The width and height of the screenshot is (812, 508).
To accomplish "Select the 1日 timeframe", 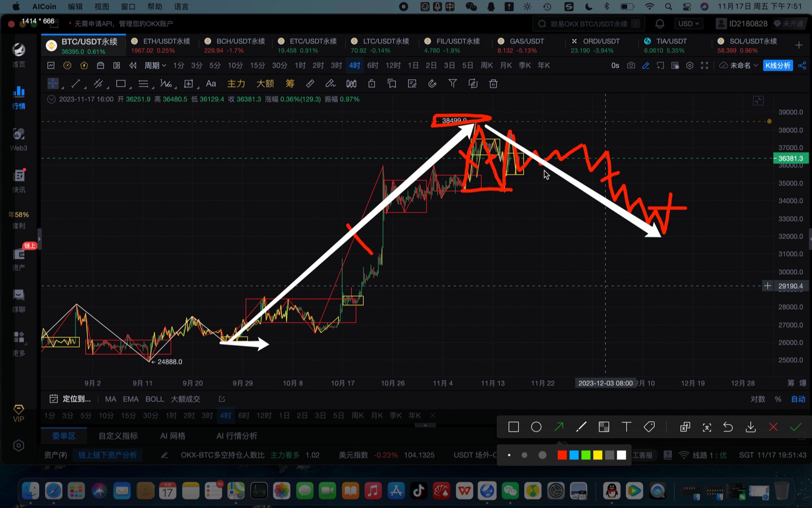I will tap(413, 65).
